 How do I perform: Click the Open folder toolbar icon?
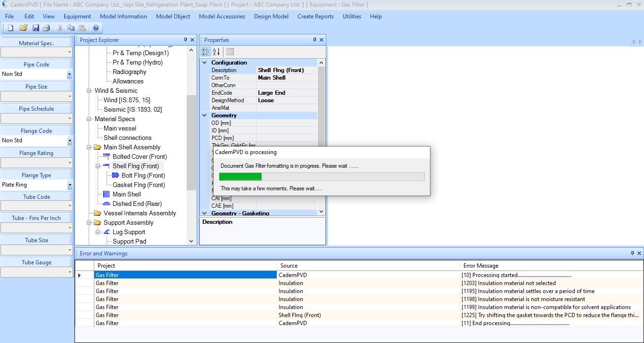tap(23, 28)
